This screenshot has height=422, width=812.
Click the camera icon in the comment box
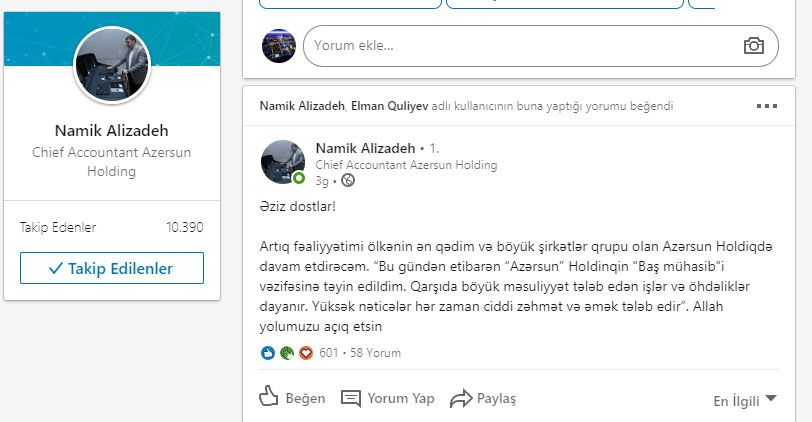point(753,46)
